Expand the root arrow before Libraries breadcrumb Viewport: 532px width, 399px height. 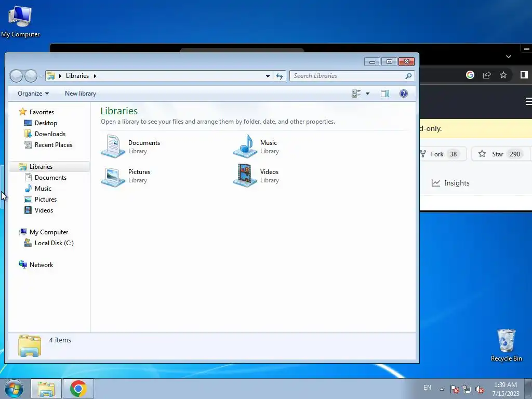click(60, 76)
